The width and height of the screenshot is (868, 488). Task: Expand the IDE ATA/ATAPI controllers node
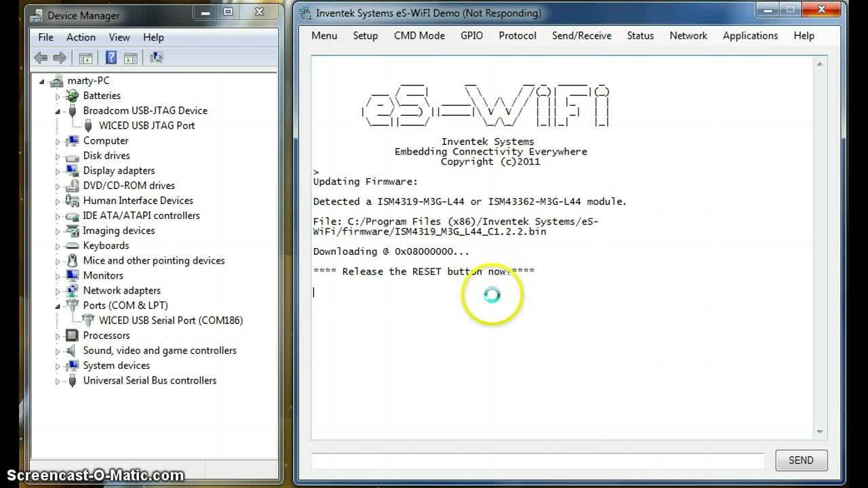click(58, 216)
